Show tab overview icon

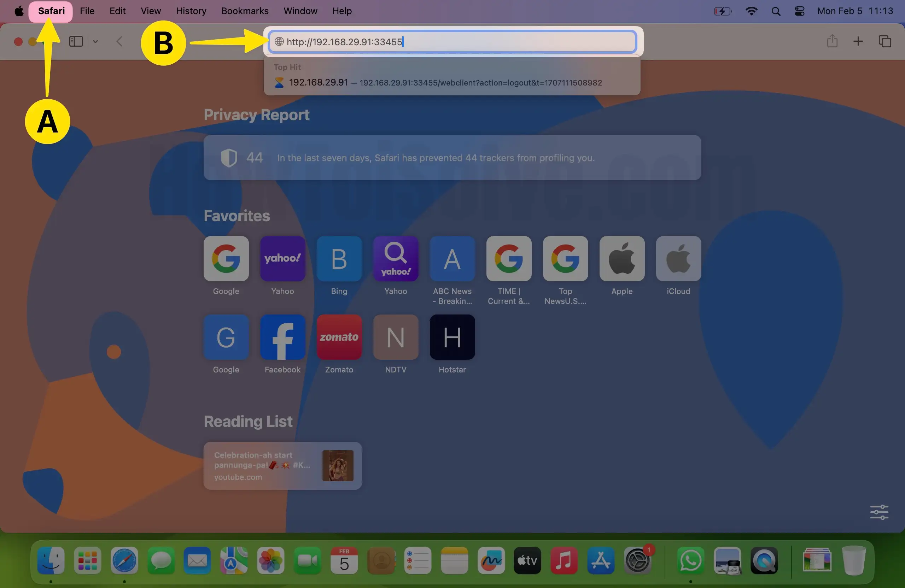(884, 41)
